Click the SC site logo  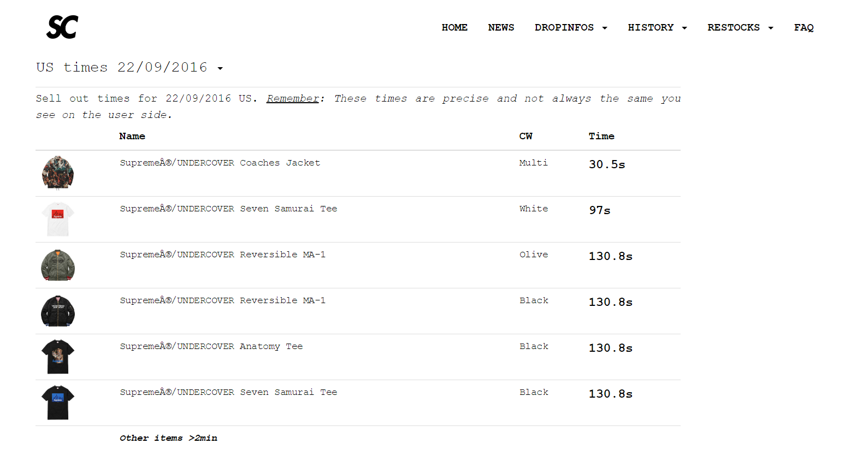(62, 27)
